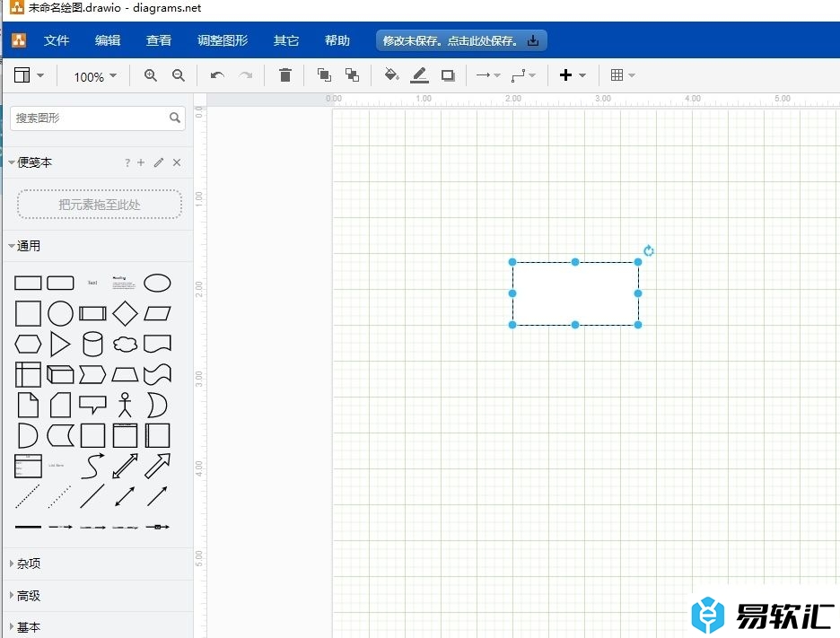
Task: Open the 其它 menu
Action: pos(286,40)
